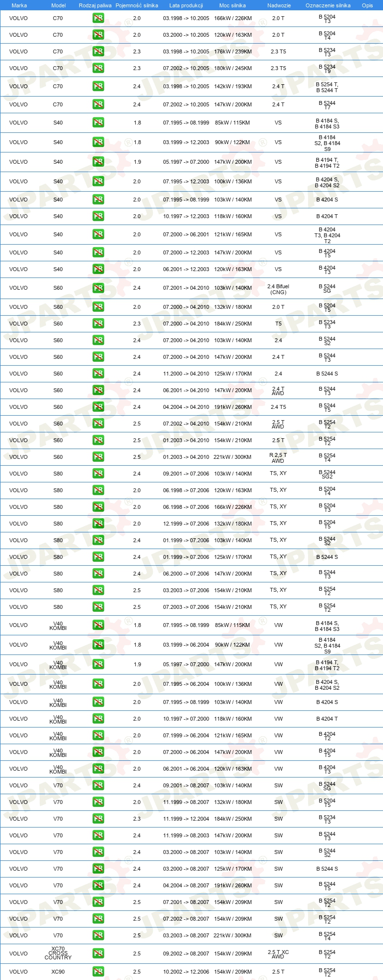Click the 'Moc silnika' column header

pos(233,5)
